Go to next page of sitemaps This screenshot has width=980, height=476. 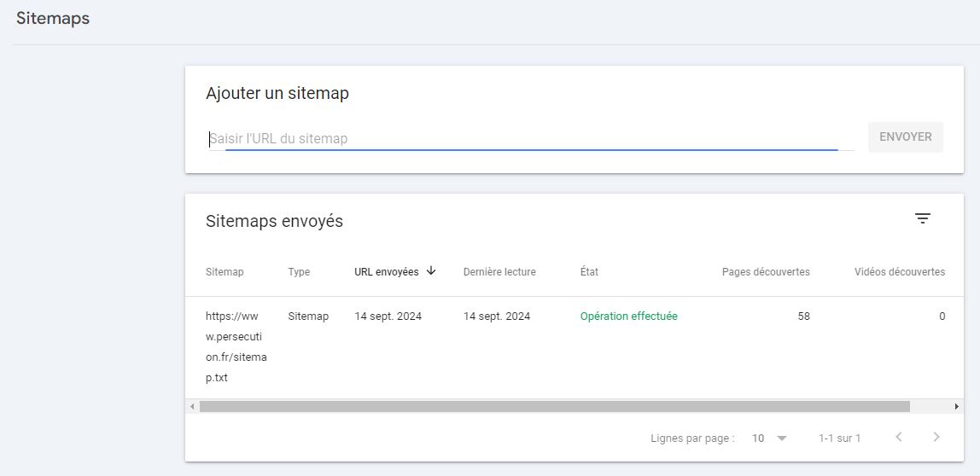[x=936, y=438]
